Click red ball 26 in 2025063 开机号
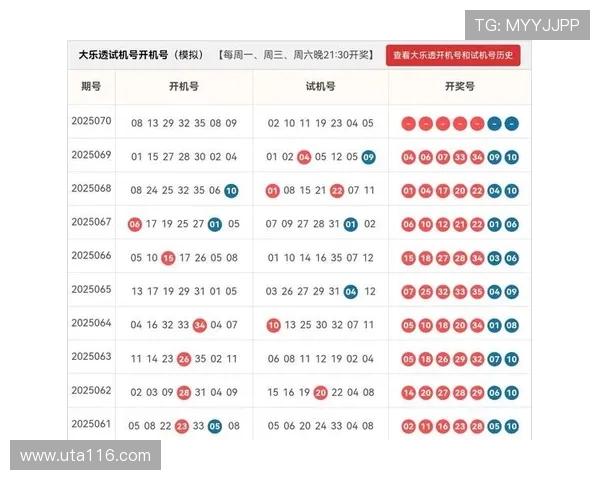This screenshot has width=600, height=480. [x=184, y=359]
